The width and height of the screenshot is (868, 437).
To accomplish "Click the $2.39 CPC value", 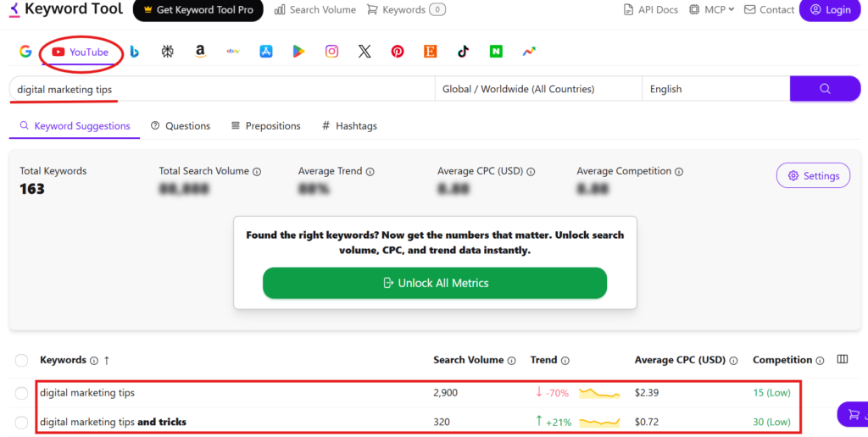I will tap(647, 393).
